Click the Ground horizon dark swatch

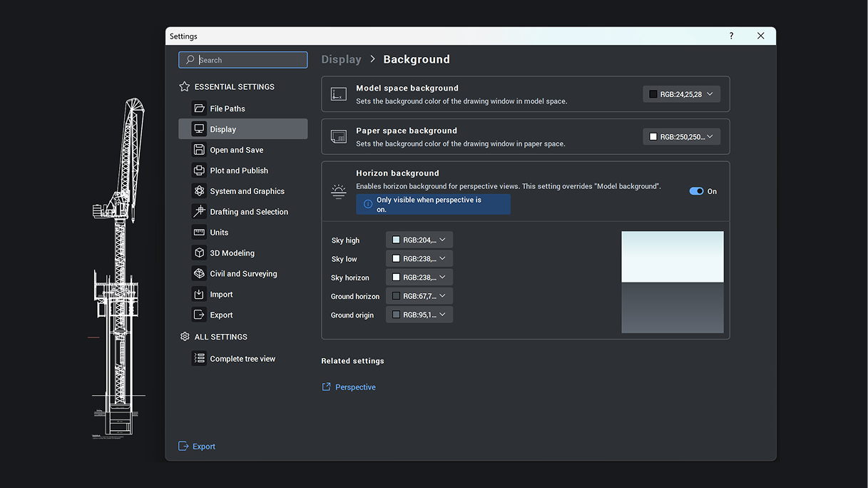tap(396, 295)
